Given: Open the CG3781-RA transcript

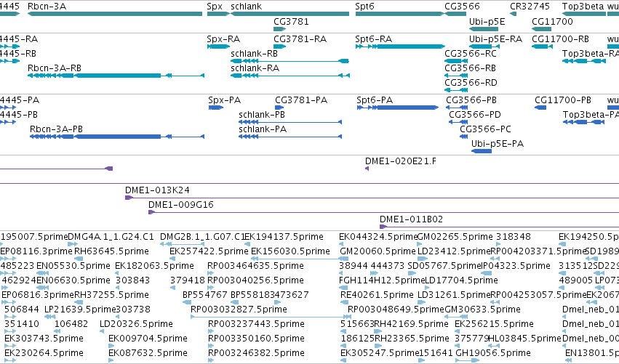Looking at the screenshot, I should click(x=279, y=46).
